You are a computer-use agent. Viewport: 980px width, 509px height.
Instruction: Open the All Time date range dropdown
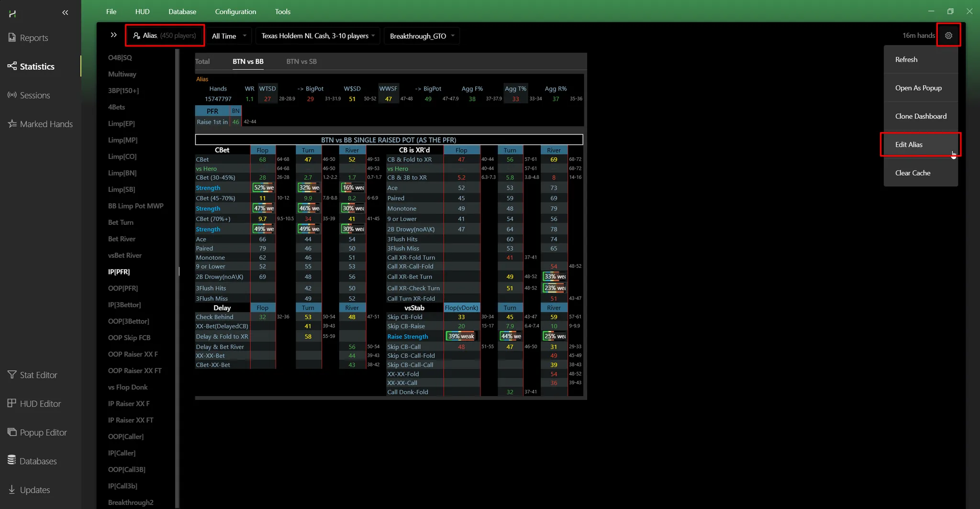tap(229, 36)
